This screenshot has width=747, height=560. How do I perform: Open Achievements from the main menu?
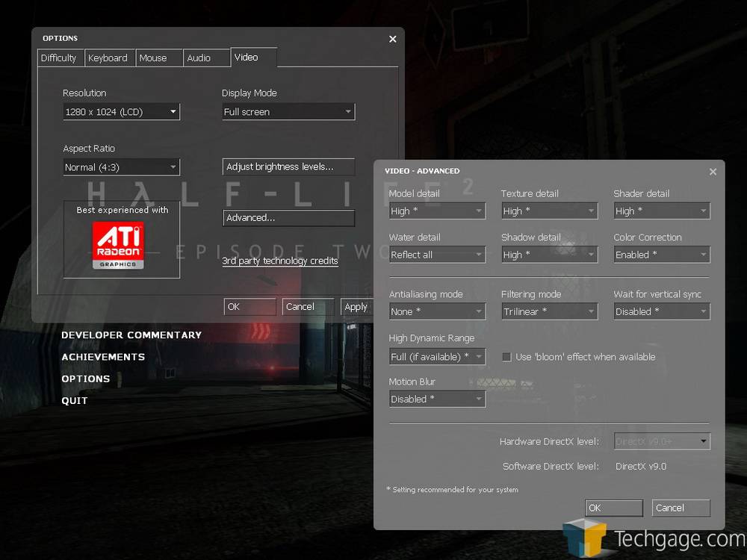click(103, 357)
